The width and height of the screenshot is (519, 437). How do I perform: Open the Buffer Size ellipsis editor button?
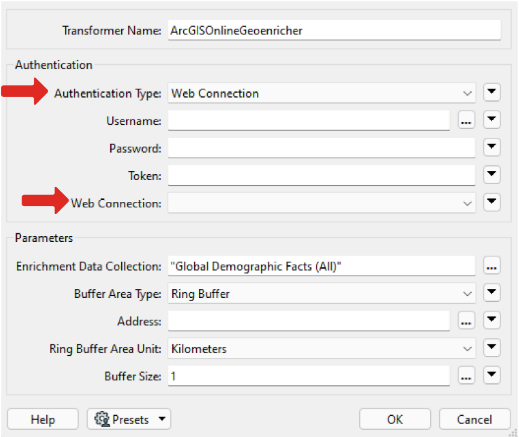tap(466, 376)
